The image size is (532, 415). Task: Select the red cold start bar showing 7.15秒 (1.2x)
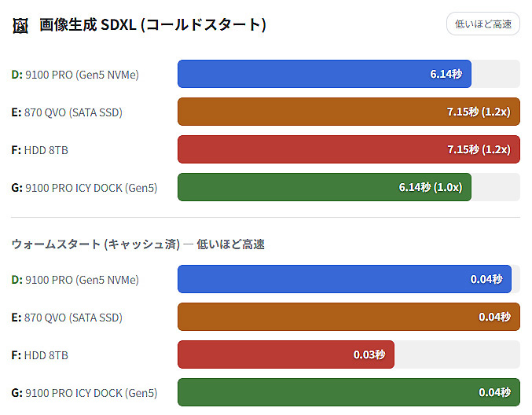[348, 149]
